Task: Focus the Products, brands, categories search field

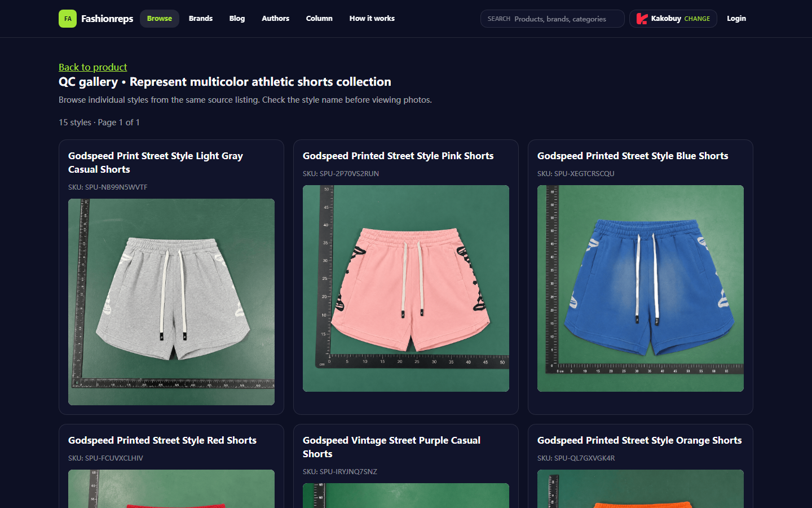Action: [553, 19]
